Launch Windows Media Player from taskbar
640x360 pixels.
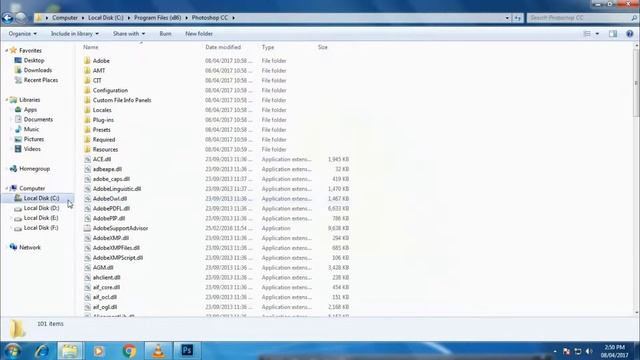pos(99,351)
